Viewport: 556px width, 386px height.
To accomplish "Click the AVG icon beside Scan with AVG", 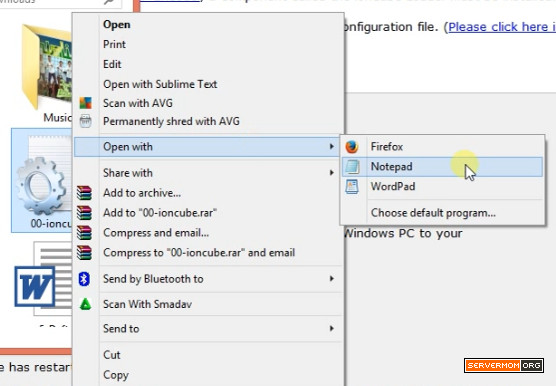I will click(x=85, y=103).
